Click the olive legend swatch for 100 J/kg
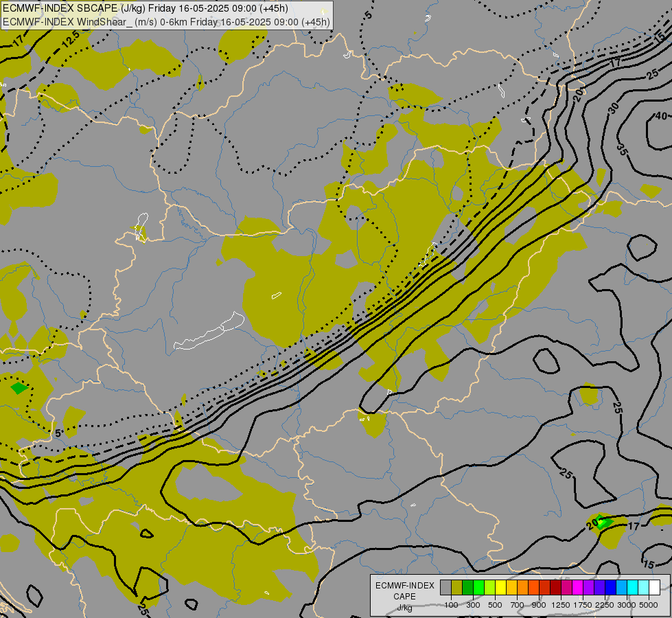672x618 pixels. (457, 588)
